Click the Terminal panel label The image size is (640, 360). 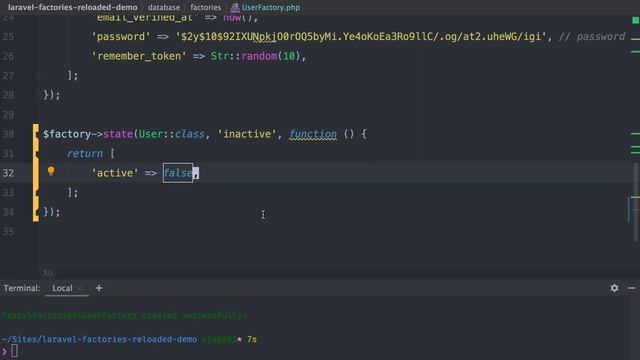click(22, 288)
